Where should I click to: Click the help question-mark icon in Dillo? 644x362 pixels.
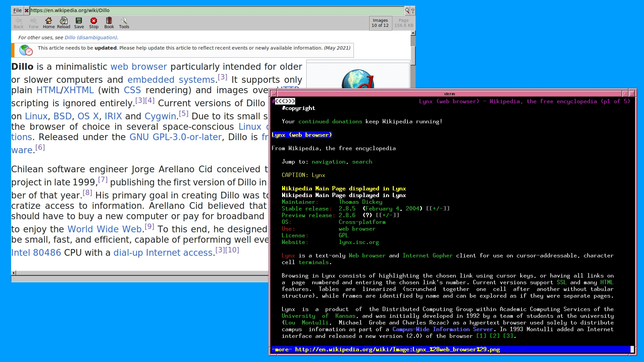tap(413, 11)
